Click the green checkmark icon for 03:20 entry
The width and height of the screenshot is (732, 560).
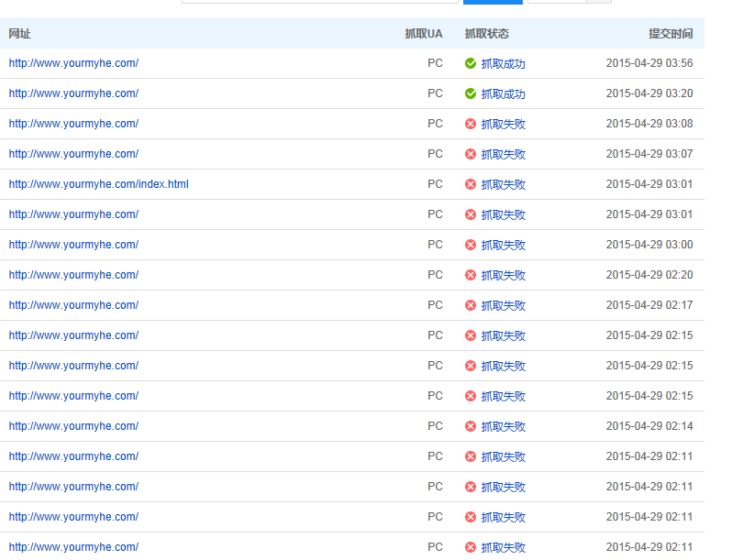pos(471,93)
